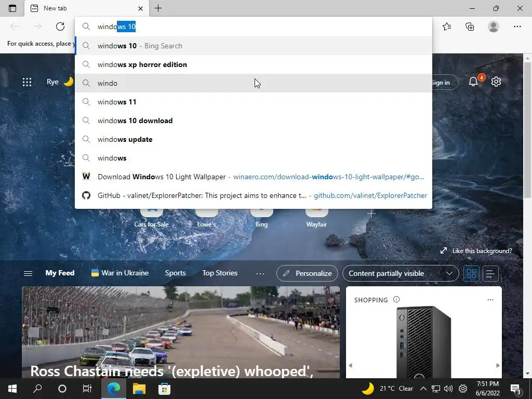Open File Explorer from the taskbar
Screen dimensions: 532x399
coord(139,389)
